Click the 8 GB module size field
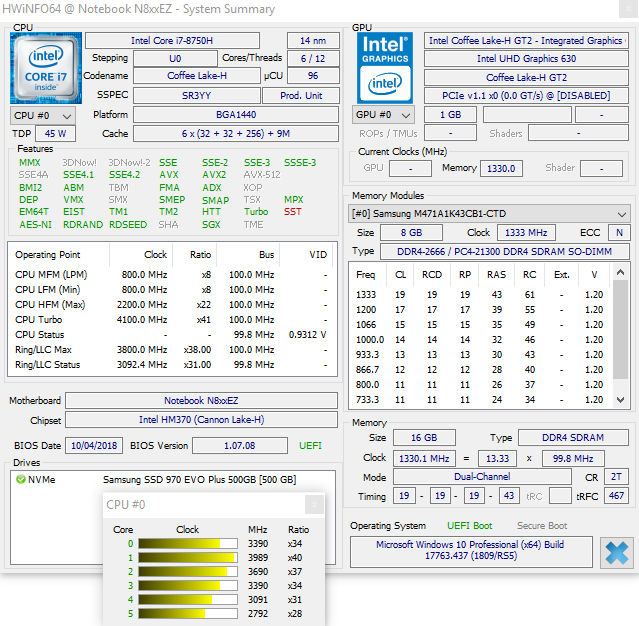This screenshot has width=639, height=626. [411, 233]
